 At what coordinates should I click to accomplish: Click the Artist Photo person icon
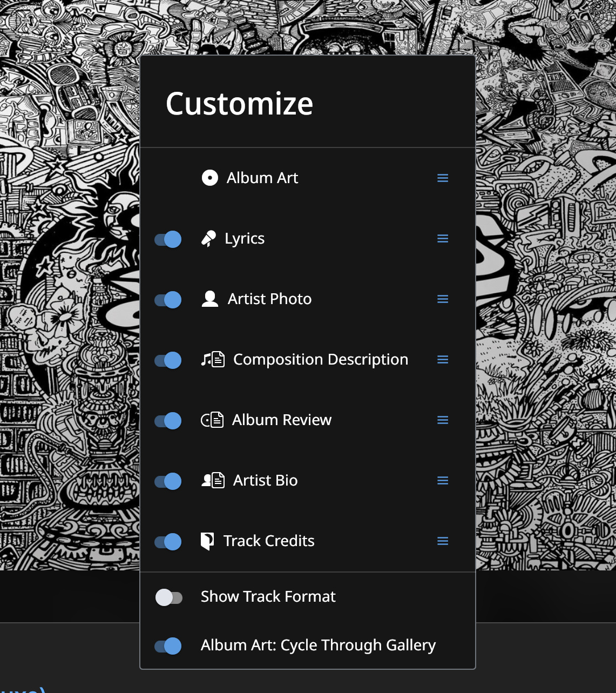coord(209,299)
